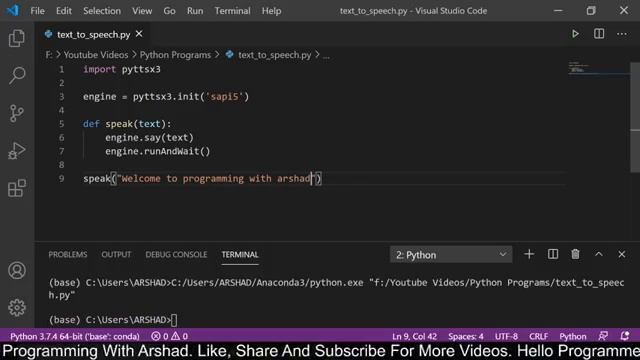This screenshot has width=640, height=360.
Task: Click the 'Welcome to programming with arshad' string
Action: click(x=215, y=178)
